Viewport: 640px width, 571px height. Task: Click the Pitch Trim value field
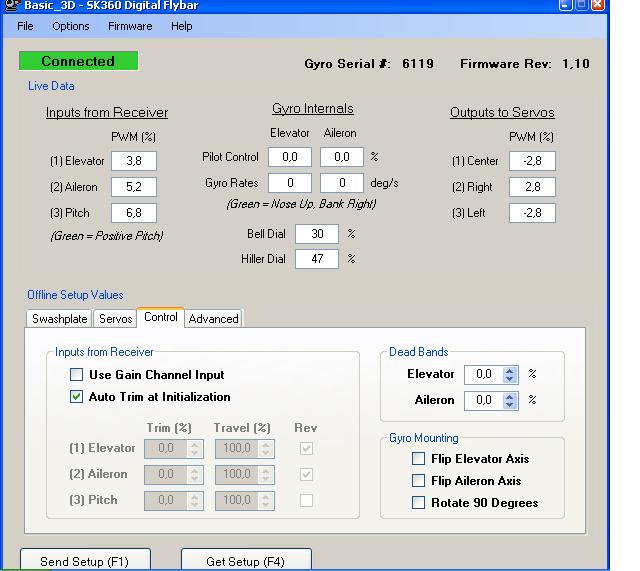coord(166,500)
